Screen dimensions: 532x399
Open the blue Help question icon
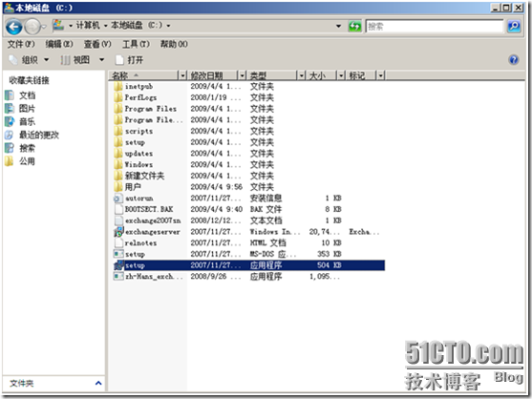click(x=514, y=60)
